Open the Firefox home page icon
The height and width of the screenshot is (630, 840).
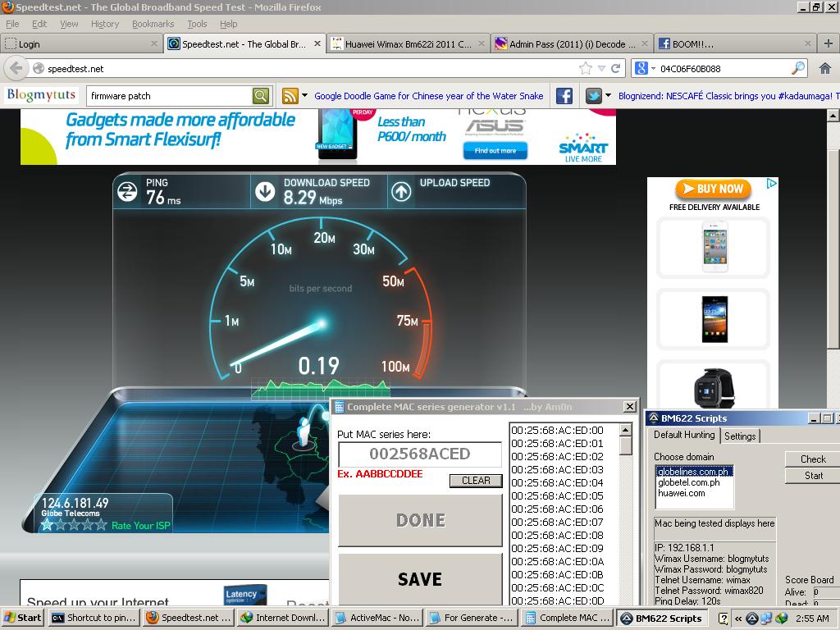coord(825,69)
